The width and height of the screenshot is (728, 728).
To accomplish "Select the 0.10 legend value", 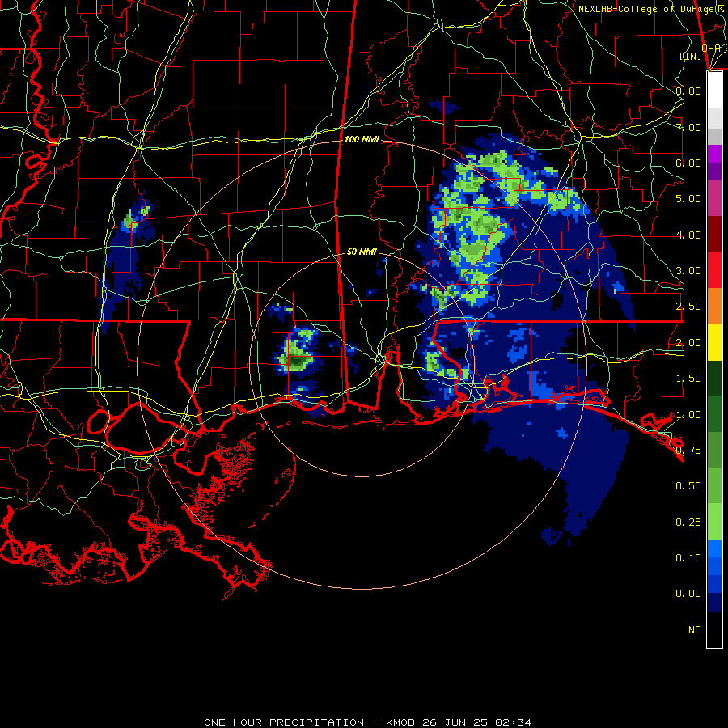I will (x=688, y=558).
